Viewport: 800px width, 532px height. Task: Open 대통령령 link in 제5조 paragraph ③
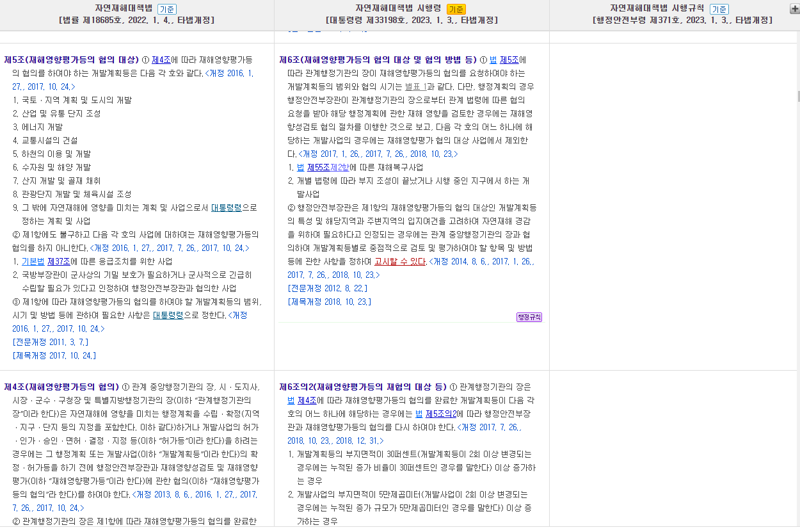pyautogui.click(x=168, y=315)
